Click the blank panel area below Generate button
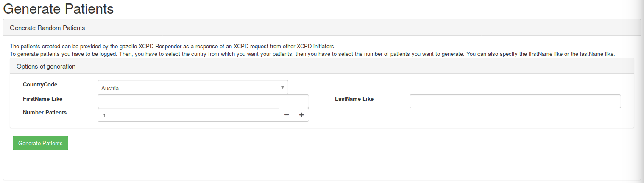This screenshot has height=183, width=644. click(297, 165)
